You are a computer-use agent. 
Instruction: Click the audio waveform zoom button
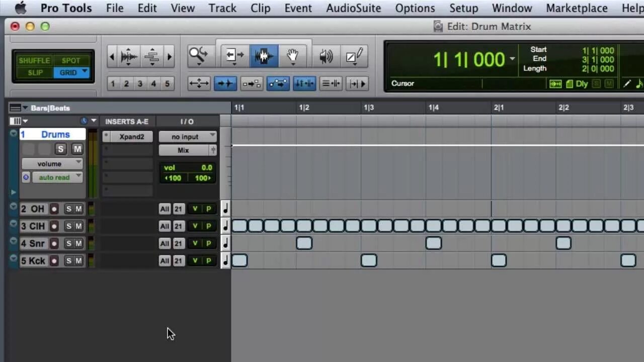[129, 57]
